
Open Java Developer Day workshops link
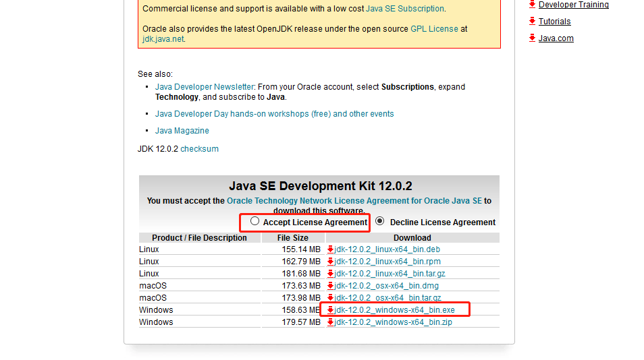click(274, 114)
